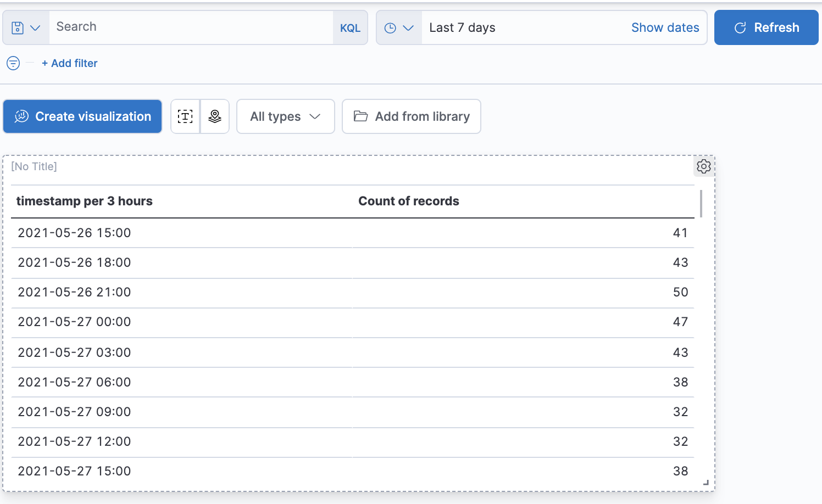This screenshot has width=822, height=504.
Task: Open the saved query menu
Action: click(26, 27)
